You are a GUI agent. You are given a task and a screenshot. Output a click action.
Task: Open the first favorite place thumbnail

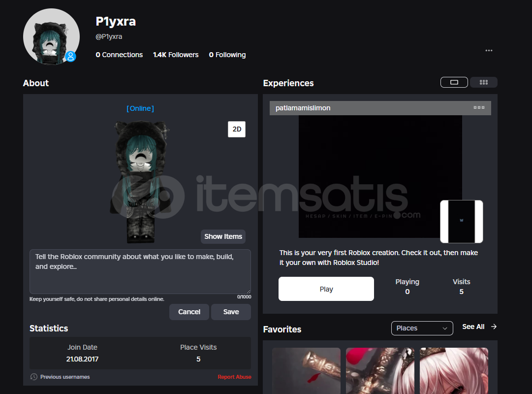(x=306, y=370)
